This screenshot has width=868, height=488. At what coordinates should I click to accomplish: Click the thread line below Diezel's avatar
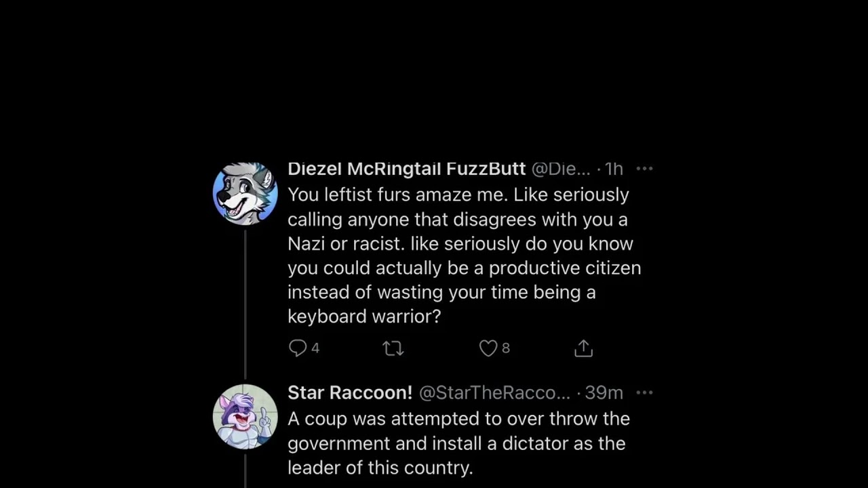[245, 305]
